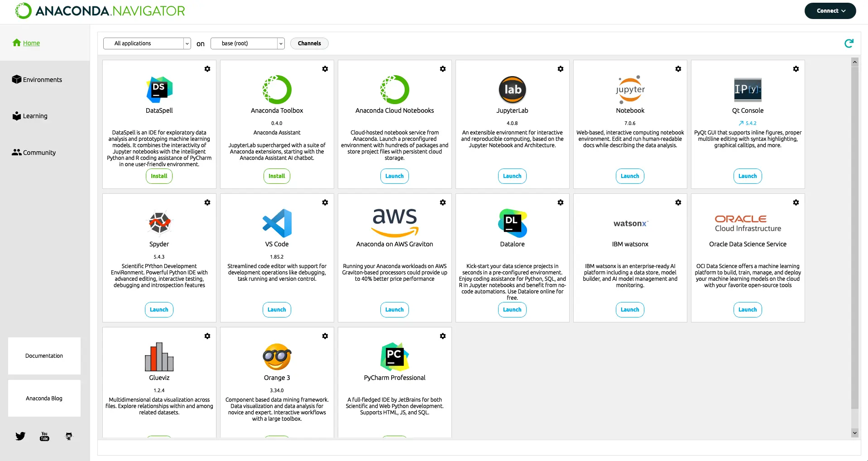Click the watsonx logo
The height and width of the screenshot is (461, 868).
point(631,223)
